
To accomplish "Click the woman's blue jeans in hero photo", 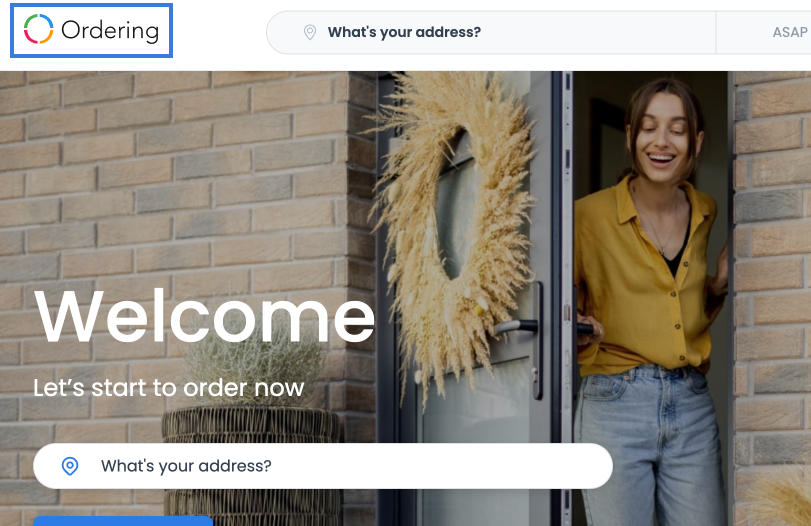I will (x=652, y=445).
